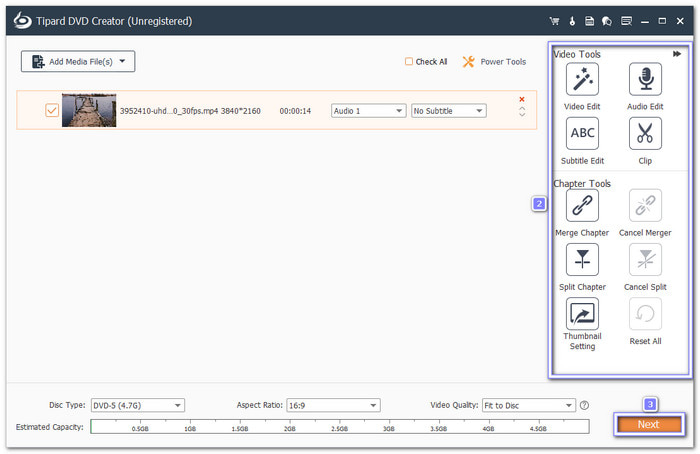Enable the Check All checkbox

pos(409,62)
